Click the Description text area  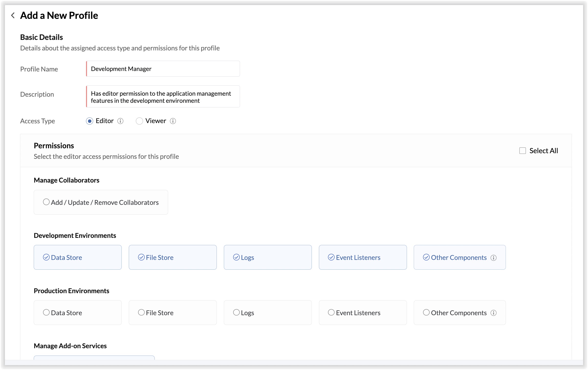(x=163, y=97)
